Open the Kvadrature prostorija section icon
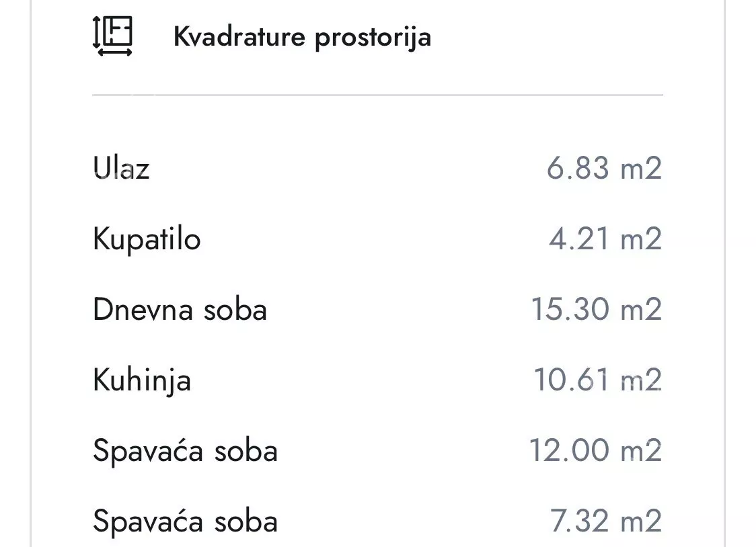This screenshot has width=756, height=547. (112, 37)
